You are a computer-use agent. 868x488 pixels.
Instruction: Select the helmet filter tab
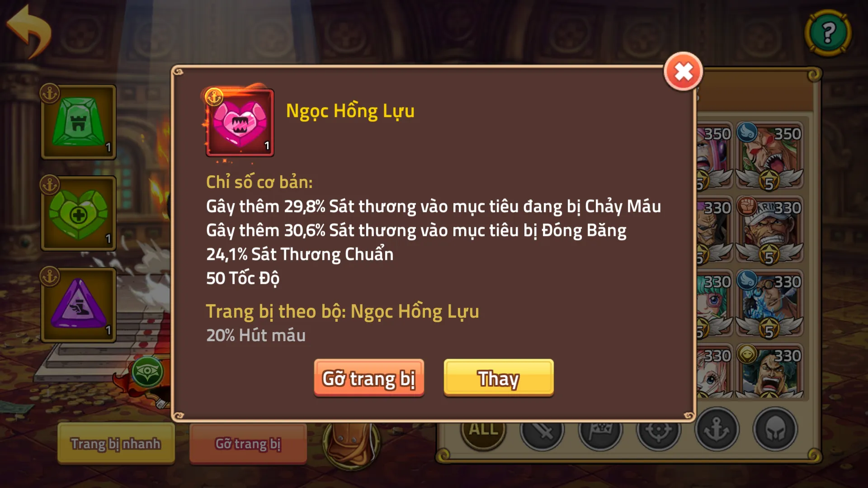[775, 429]
